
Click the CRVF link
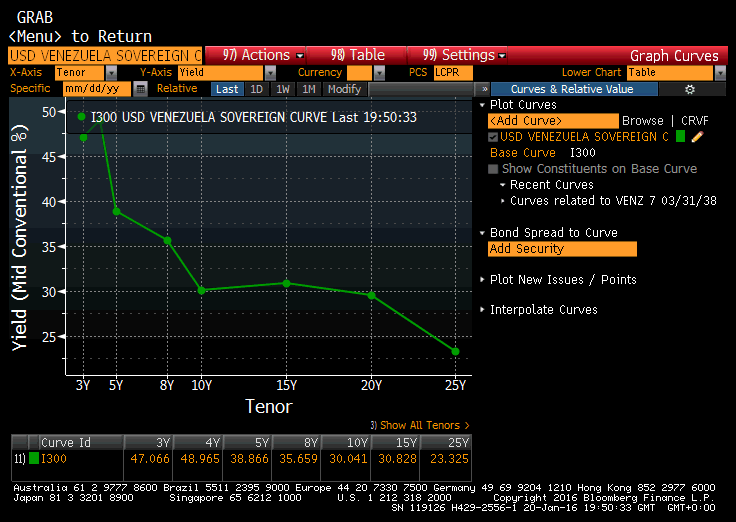tap(695, 121)
